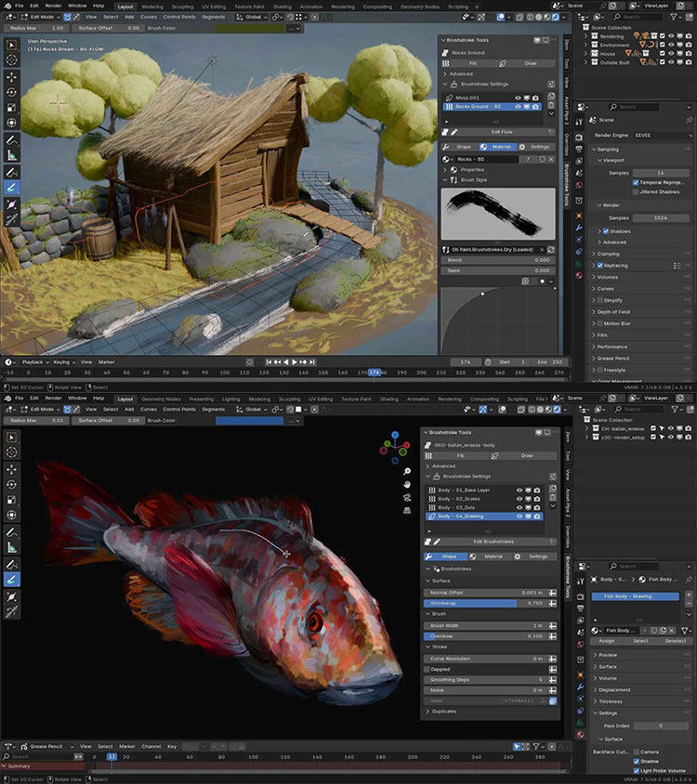Expand CH-ballan_wrasse collection in bottom outliner
Viewport: 697px width, 784px height.
[586, 428]
